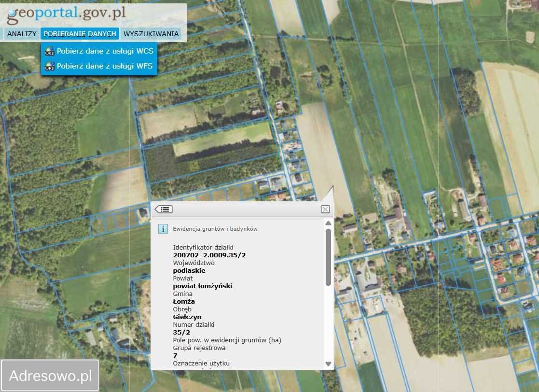Click the geoportal.gov.pl logo
The height and width of the screenshot is (392, 539).
[66, 14]
